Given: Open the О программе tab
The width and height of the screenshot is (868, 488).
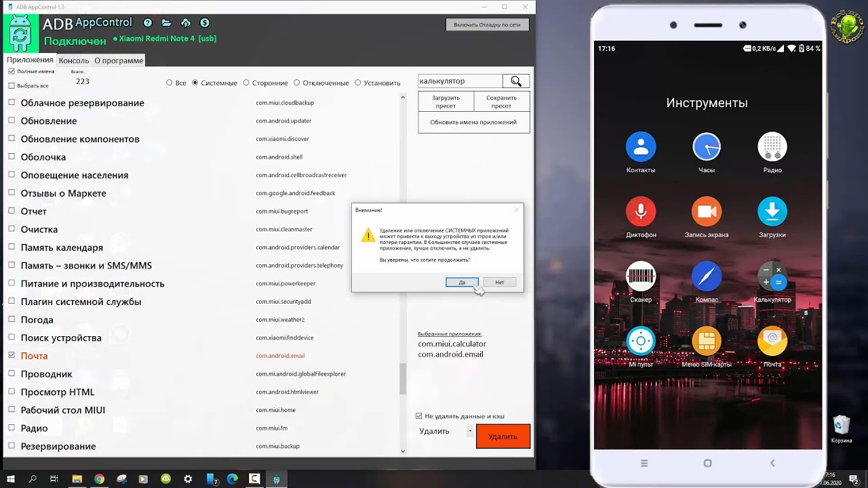Looking at the screenshot, I should [119, 60].
